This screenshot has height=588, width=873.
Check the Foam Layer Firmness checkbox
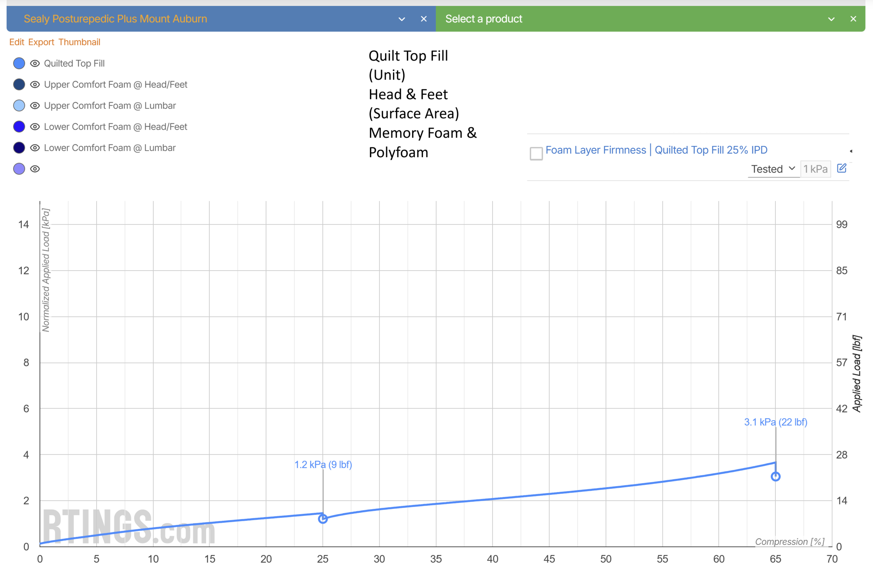pos(536,153)
